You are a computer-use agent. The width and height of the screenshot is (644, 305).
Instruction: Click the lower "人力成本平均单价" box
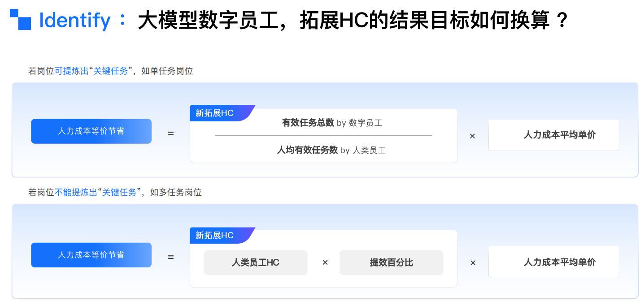pyautogui.click(x=553, y=262)
